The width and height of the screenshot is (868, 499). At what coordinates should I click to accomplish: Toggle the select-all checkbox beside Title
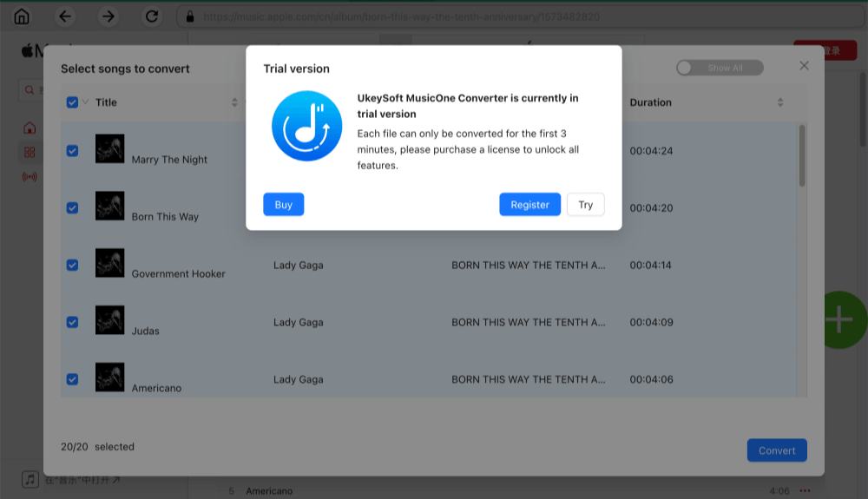pos(72,102)
